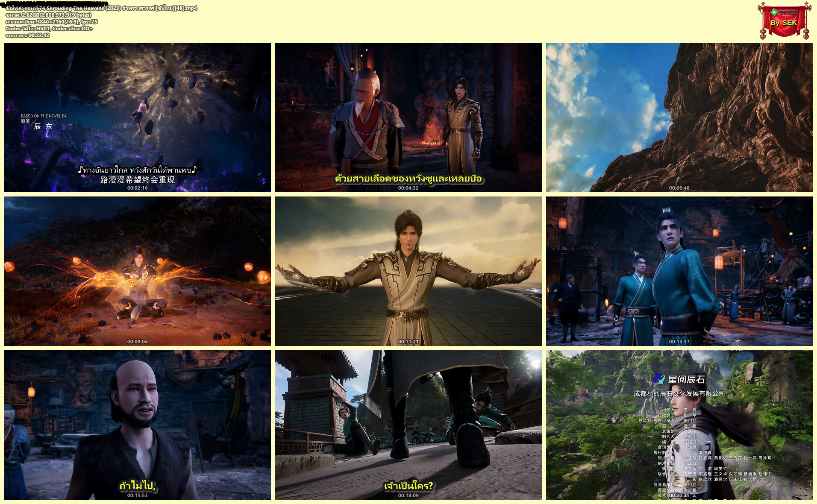
Task: Click the timestamp 00:02:16 label
Action: pyautogui.click(x=138, y=188)
